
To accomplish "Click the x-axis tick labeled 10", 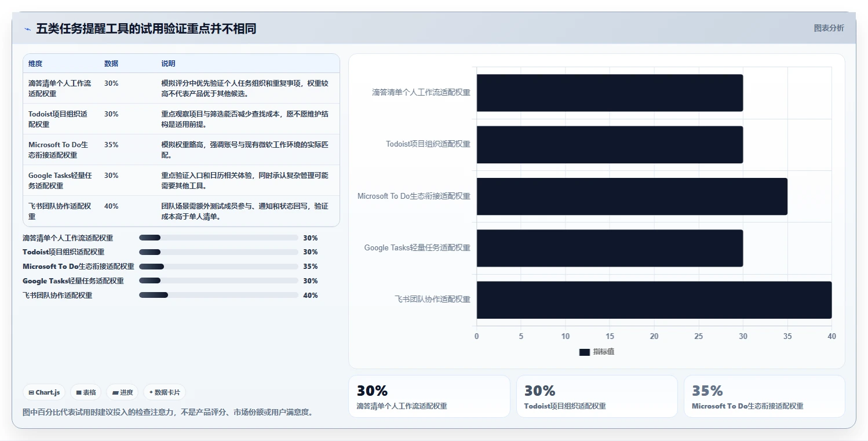I will click(x=566, y=336).
